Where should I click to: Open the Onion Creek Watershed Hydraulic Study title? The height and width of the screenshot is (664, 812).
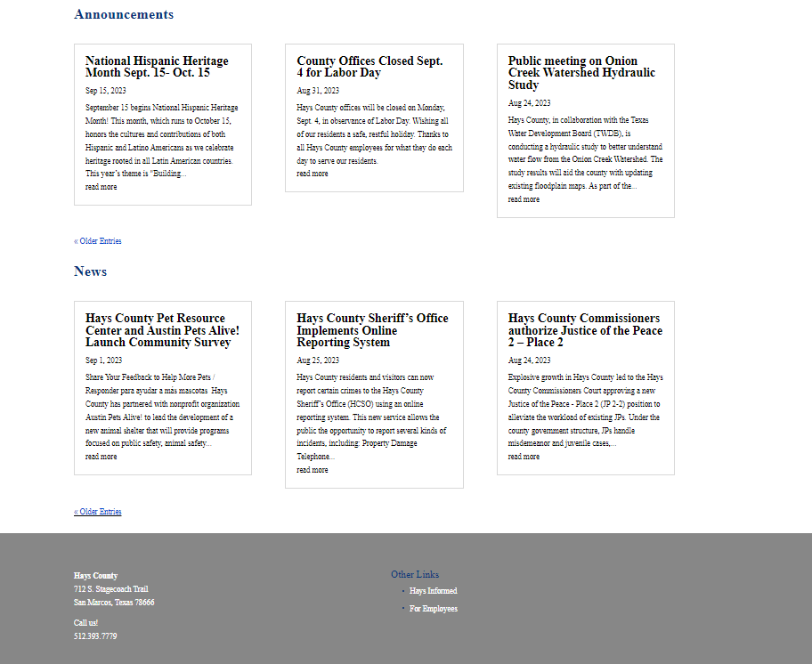581,73
